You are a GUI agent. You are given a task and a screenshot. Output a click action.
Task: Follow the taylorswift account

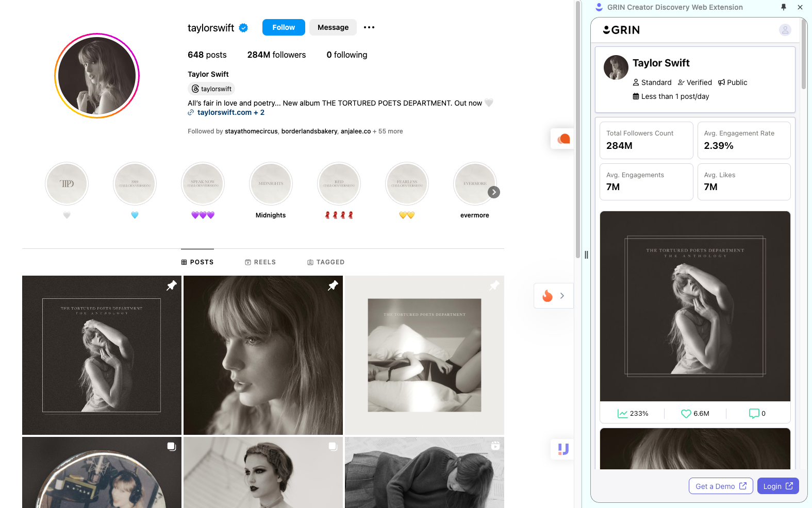284,27
